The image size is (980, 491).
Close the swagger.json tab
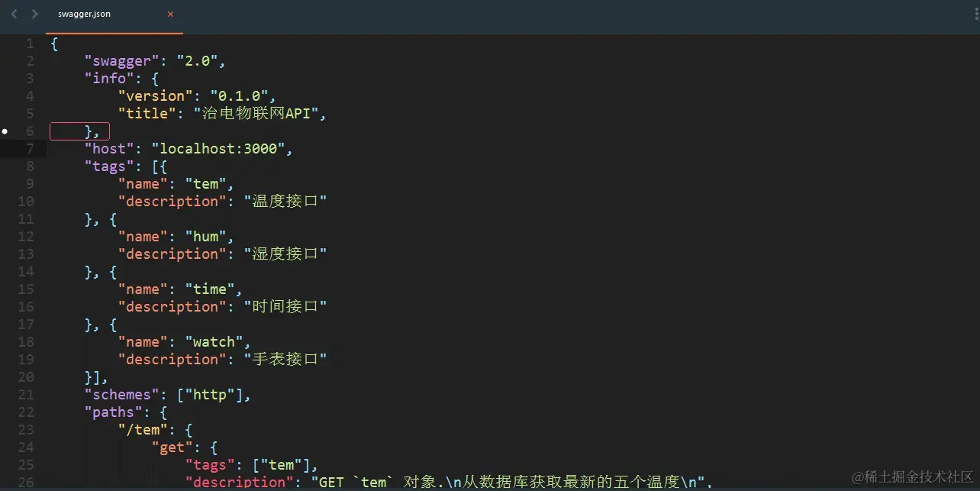tap(170, 14)
